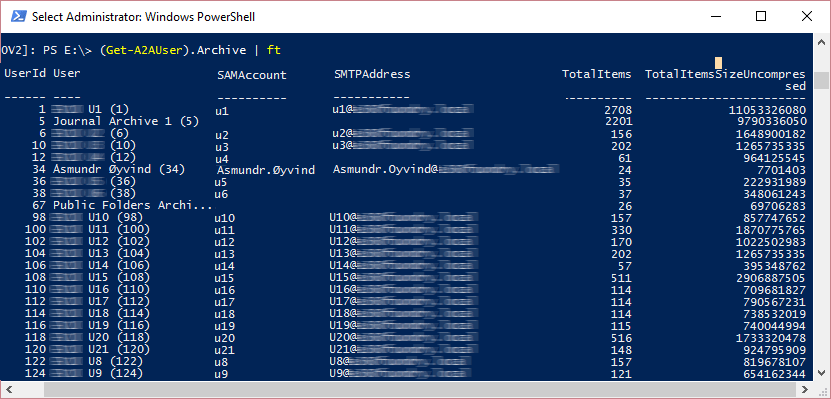
Task: Click the 'U21 (120)' user entry
Action: tap(100, 349)
